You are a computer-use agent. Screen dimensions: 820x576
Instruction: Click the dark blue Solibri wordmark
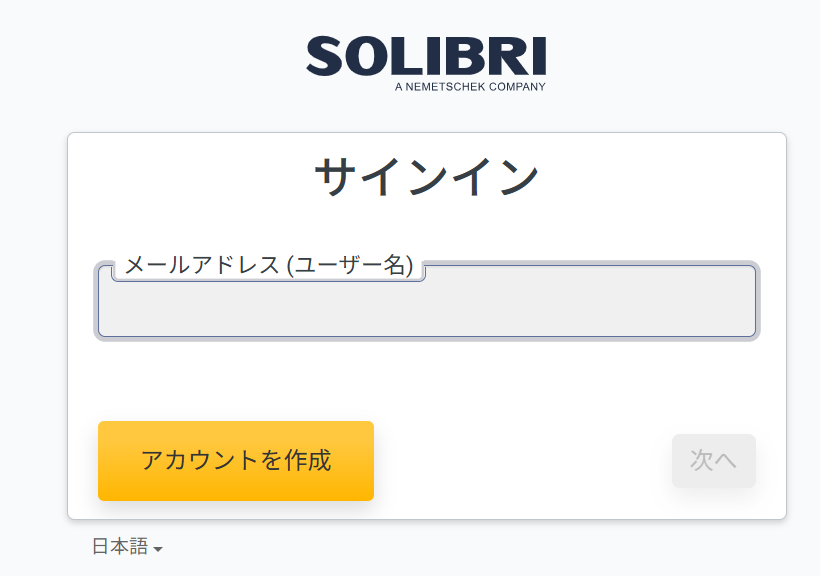point(426,56)
